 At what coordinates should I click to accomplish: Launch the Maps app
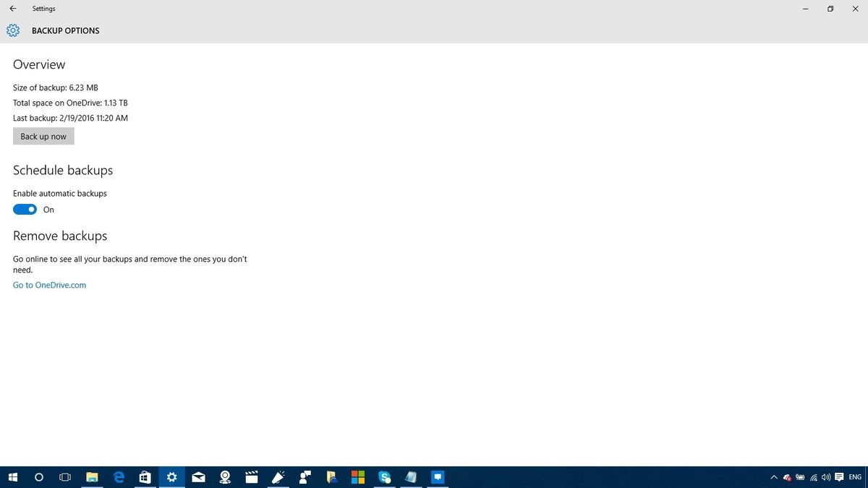(224, 477)
